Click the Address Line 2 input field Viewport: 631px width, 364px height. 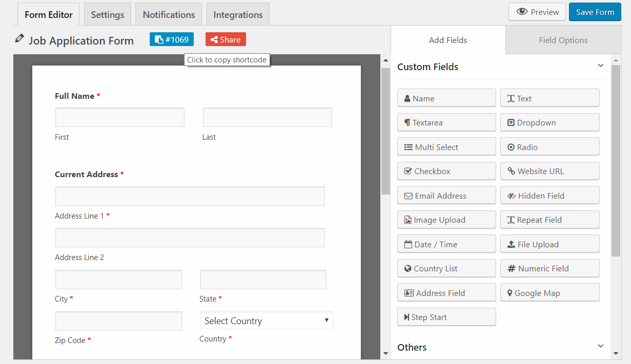point(190,237)
